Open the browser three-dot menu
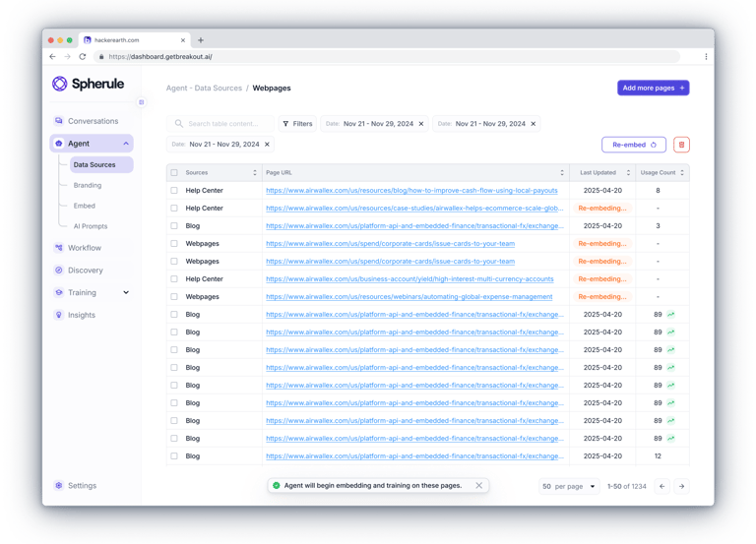 706,57
